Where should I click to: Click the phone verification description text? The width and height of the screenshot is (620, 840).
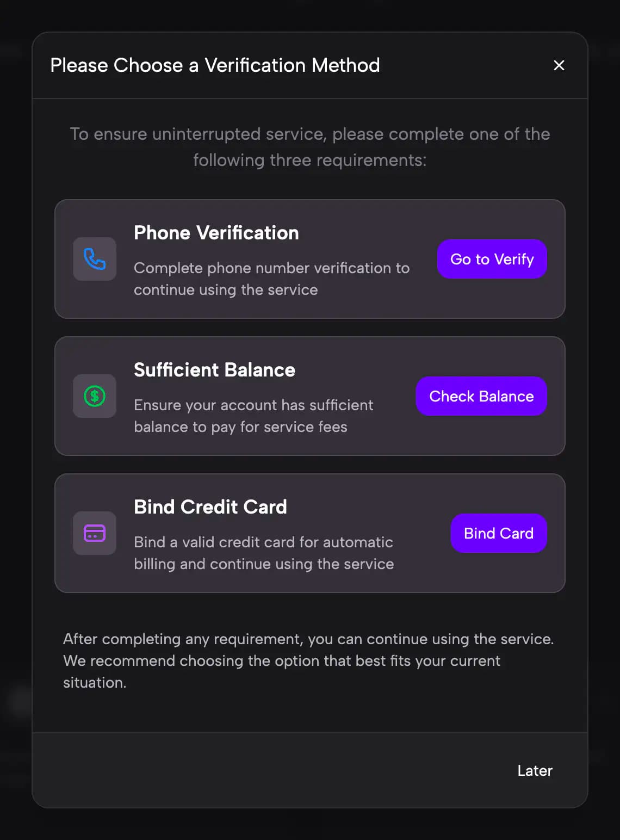[272, 279]
